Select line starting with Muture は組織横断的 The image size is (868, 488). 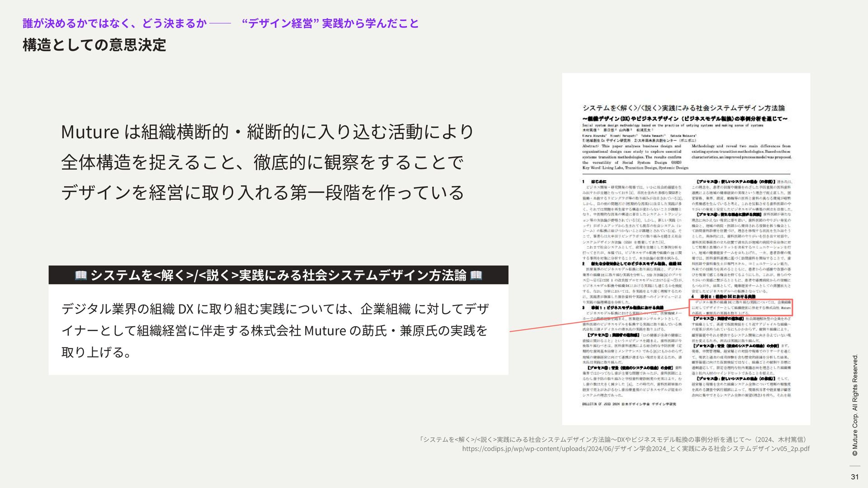[267, 131]
